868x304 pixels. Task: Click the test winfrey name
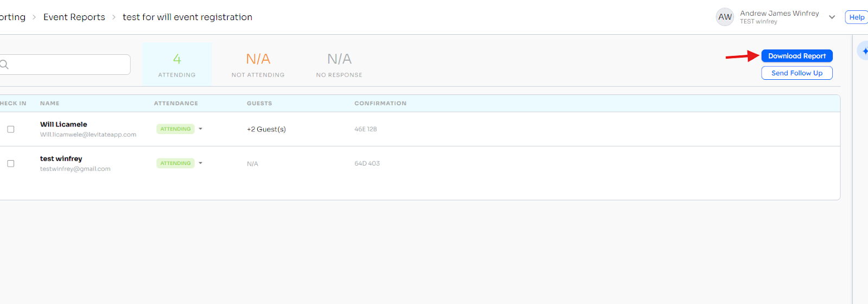[61, 159]
